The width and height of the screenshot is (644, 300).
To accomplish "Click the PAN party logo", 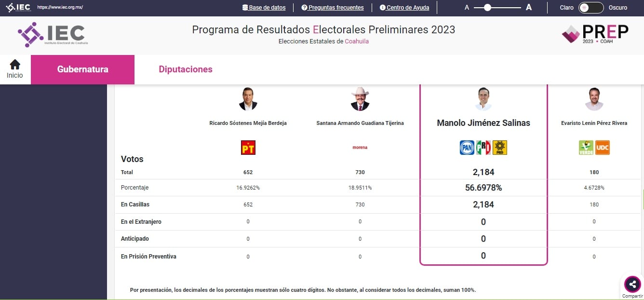I will pyautogui.click(x=467, y=148).
